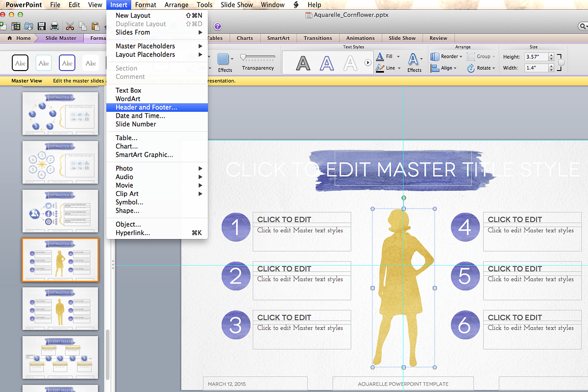The height and width of the screenshot is (392, 588).
Task: Click the Cut scissors icon
Action: pos(70,26)
